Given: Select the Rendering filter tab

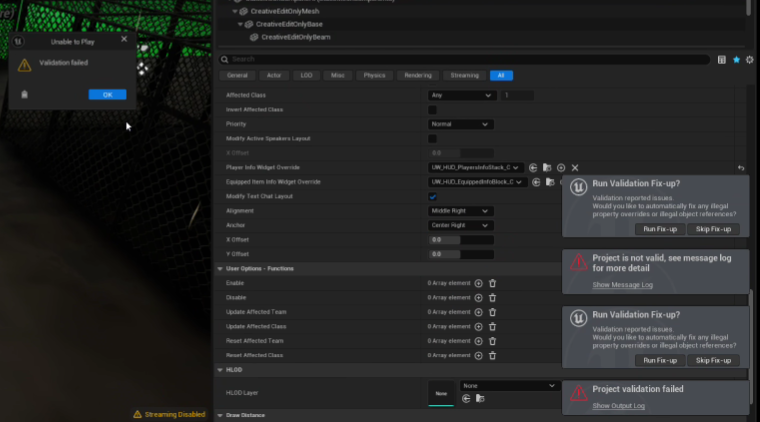Looking at the screenshot, I should pos(418,76).
